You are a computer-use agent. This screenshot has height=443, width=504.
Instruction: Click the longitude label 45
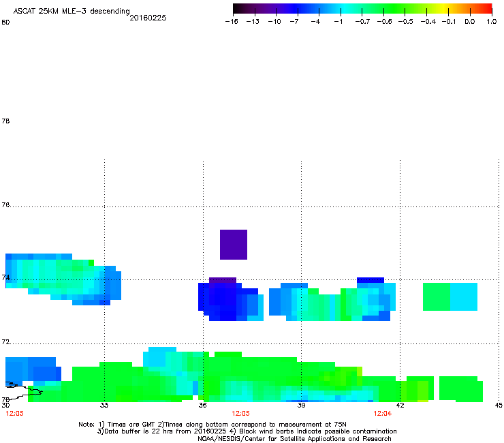[x=499, y=406]
